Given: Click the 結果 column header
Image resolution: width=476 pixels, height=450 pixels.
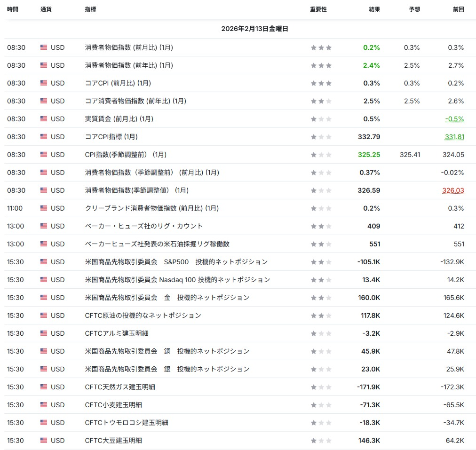Looking at the screenshot, I should (374, 9).
